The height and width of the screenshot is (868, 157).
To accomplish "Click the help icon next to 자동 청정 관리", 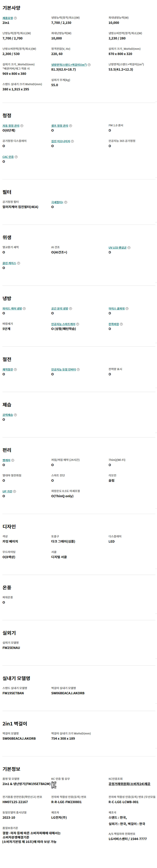I will click(22, 126).
